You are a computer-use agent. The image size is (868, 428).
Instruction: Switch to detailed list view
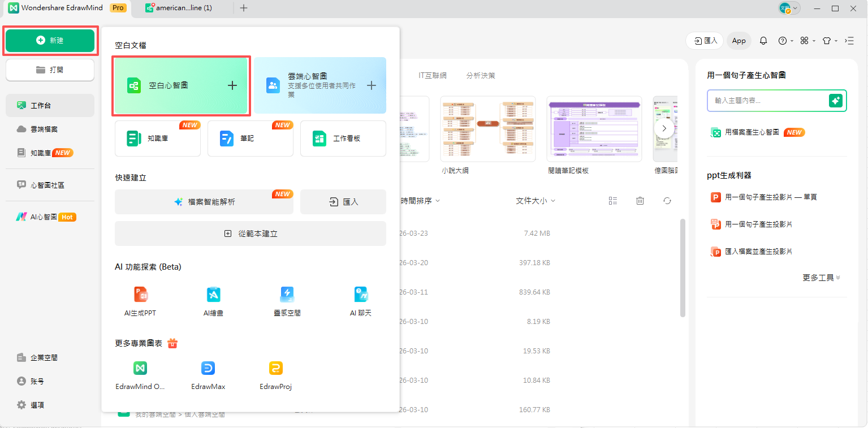[x=612, y=200]
